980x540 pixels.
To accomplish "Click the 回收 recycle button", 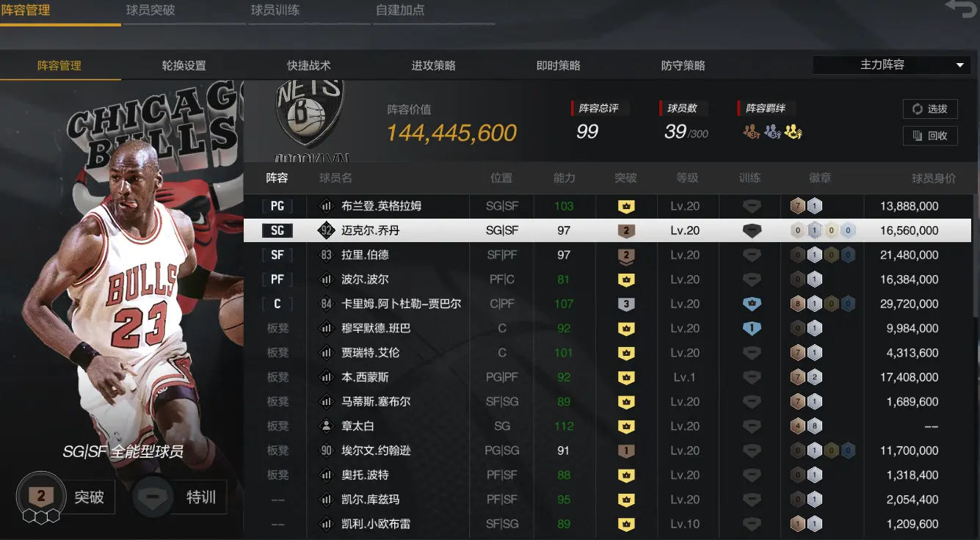I will pos(930,136).
